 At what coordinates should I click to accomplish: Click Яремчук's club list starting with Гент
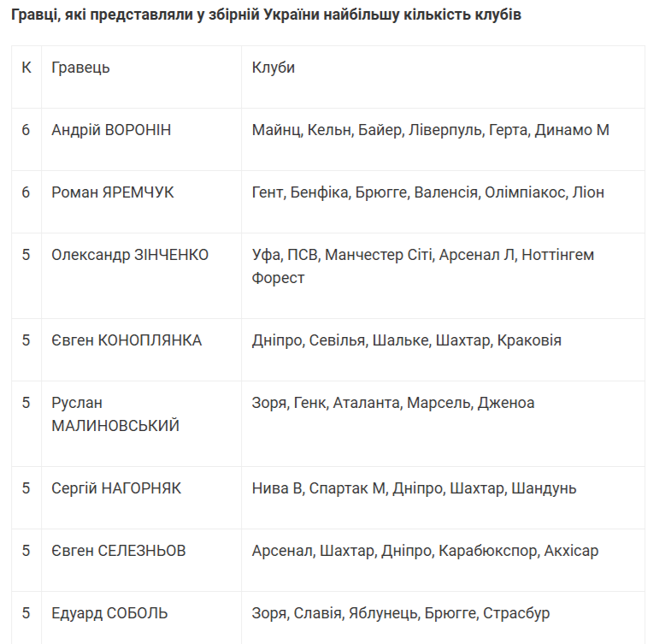coord(428,192)
